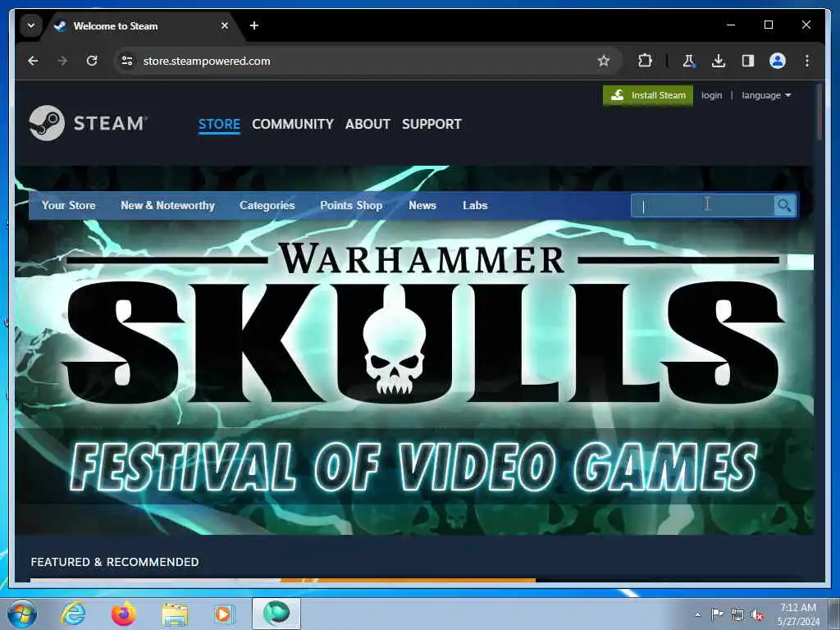
Task: Show hidden tray icons arrow
Action: (x=697, y=614)
